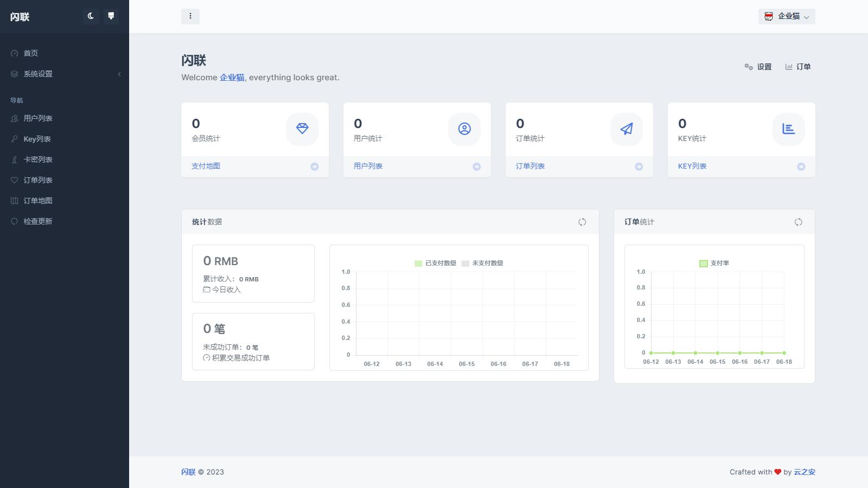Open the 支付地图 link
This screenshot has width=868, height=488.
(x=207, y=166)
